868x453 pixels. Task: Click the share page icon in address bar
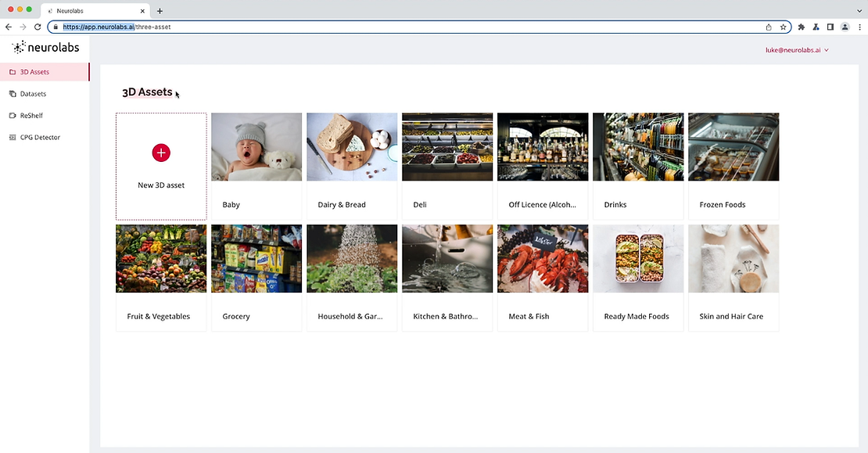point(769,27)
